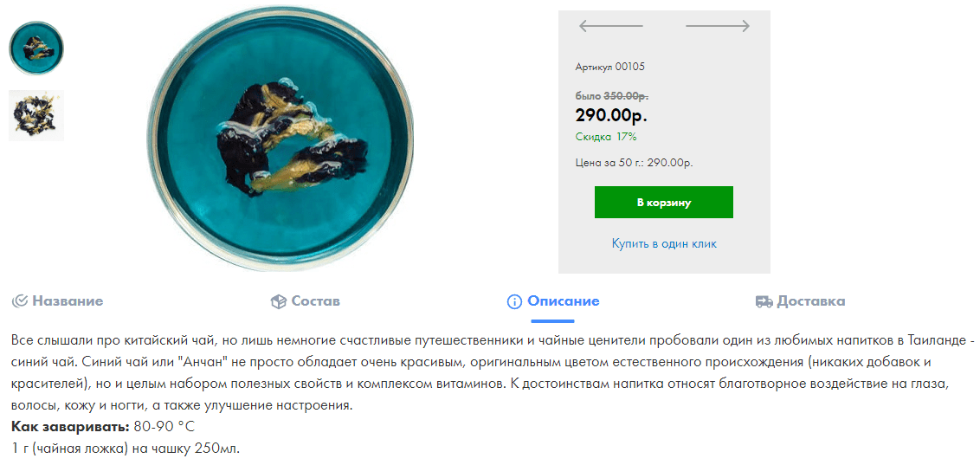
Task: Click the left arrow for previous product
Action: pos(610,26)
